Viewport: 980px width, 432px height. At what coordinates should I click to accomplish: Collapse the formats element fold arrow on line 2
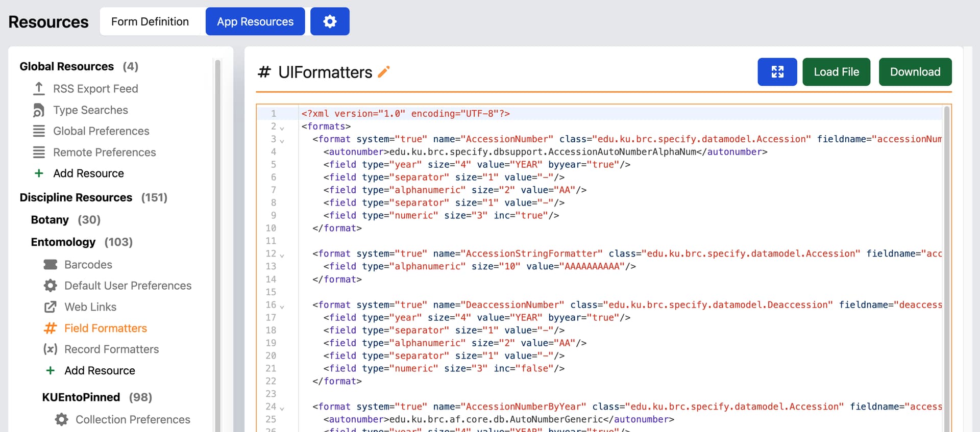(x=282, y=128)
